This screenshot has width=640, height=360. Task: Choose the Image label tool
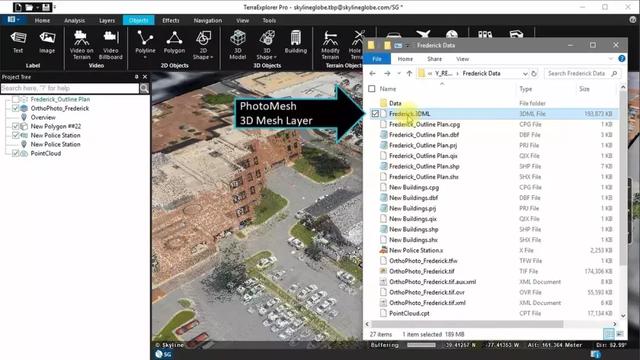point(47,42)
